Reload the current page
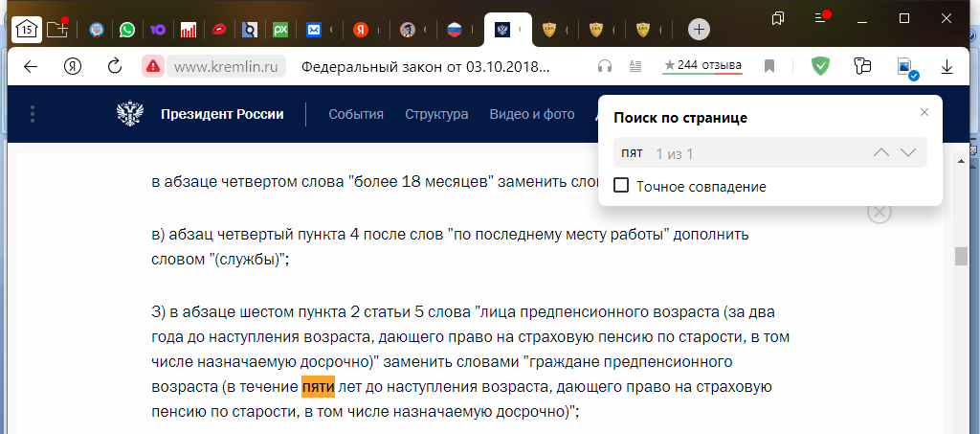980x434 pixels. click(115, 66)
